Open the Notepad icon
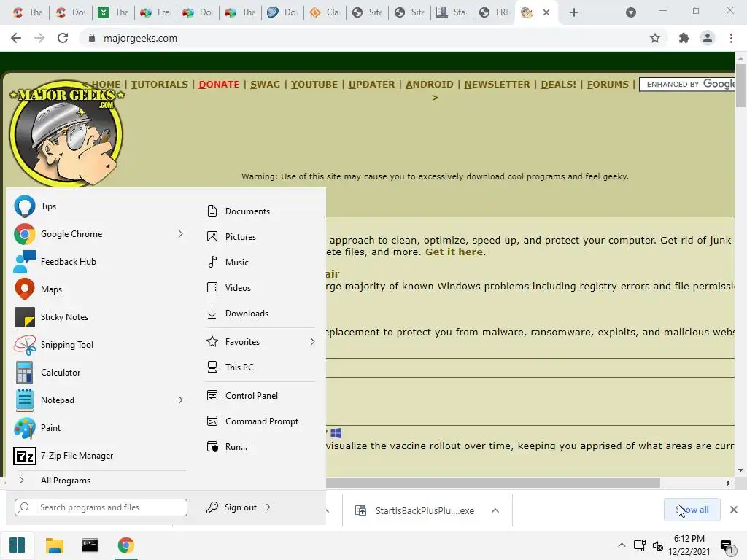 click(x=24, y=400)
